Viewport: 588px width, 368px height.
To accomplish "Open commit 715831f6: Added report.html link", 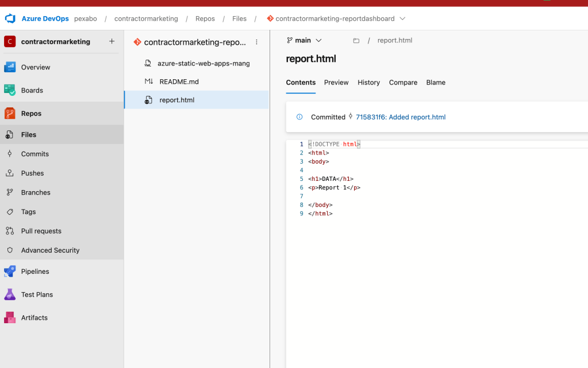I will click(401, 117).
